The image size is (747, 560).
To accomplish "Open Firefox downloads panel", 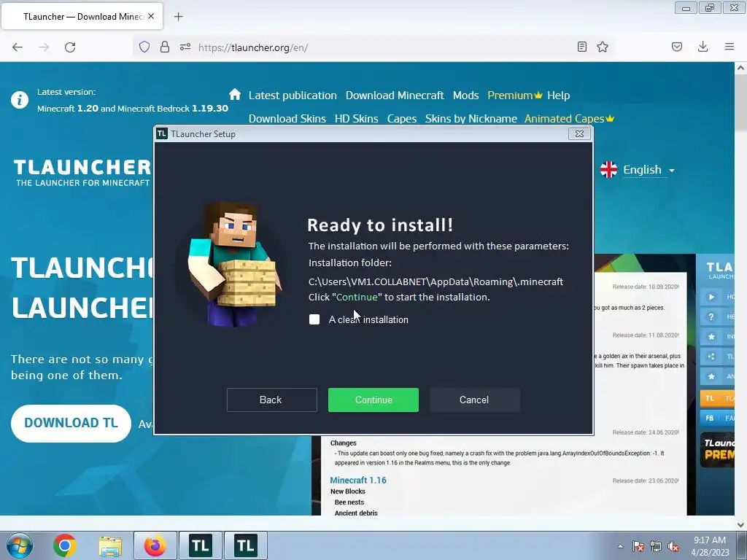I will (703, 47).
